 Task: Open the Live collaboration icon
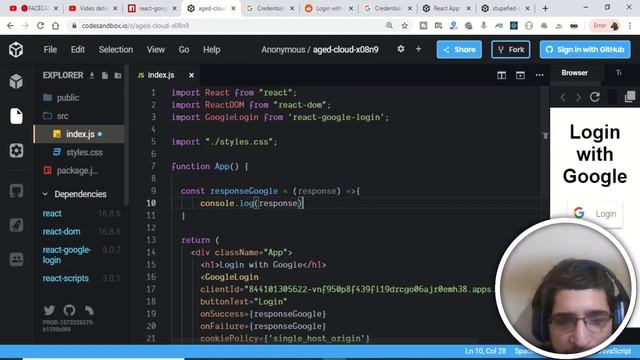pos(16,259)
